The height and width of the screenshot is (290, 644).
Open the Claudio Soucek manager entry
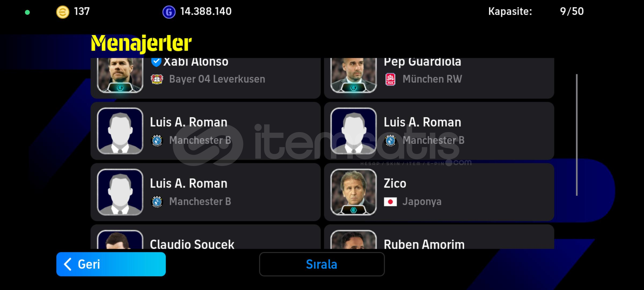(206, 237)
